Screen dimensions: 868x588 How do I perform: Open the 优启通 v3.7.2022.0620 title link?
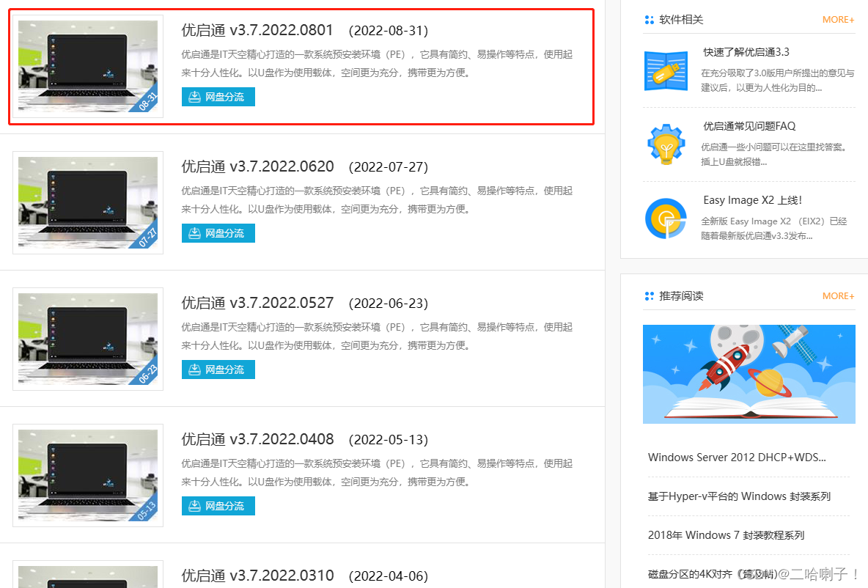pyautogui.click(x=257, y=166)
